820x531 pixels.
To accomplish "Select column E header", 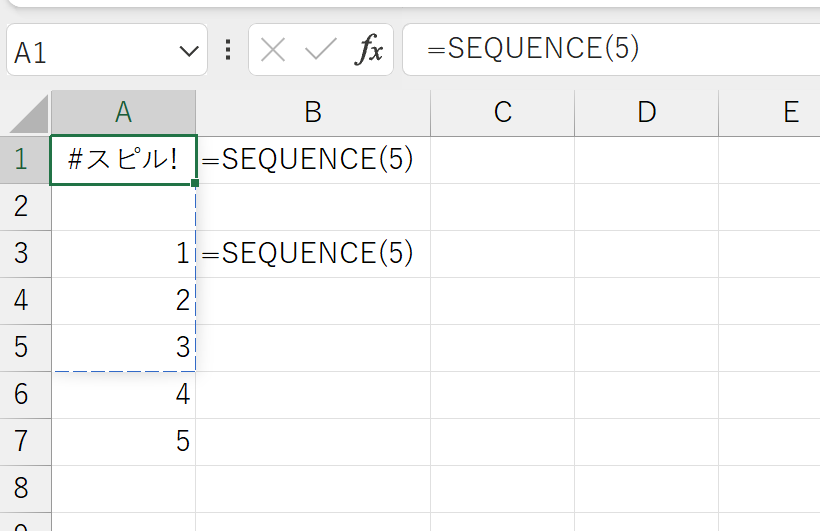I will pos(770,112).
